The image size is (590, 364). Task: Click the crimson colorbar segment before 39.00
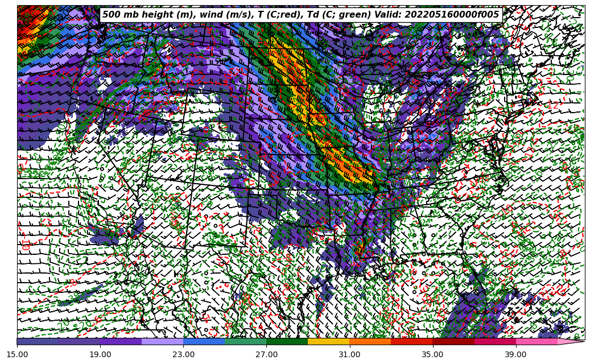tap(495, 341)
